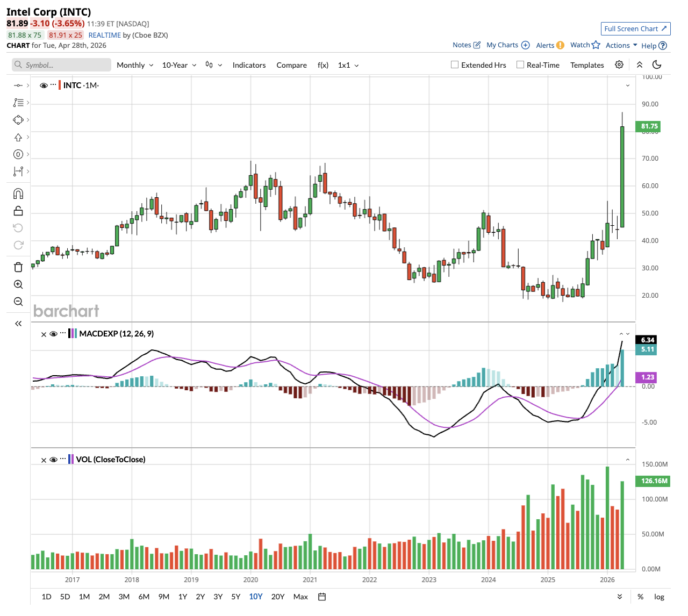
Task: Hide the MACDEXP indicator using eye icon
Action: (x=53, y=334)
